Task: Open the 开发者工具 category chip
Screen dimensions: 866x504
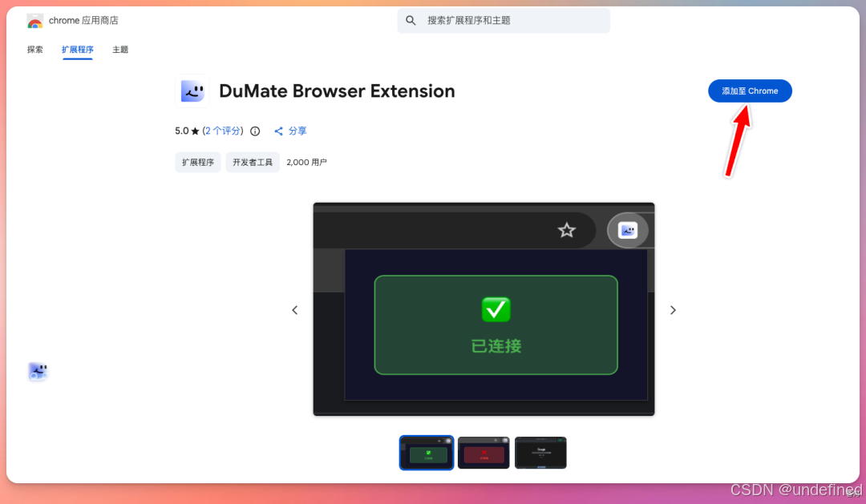Action: (x=253, y=163)
